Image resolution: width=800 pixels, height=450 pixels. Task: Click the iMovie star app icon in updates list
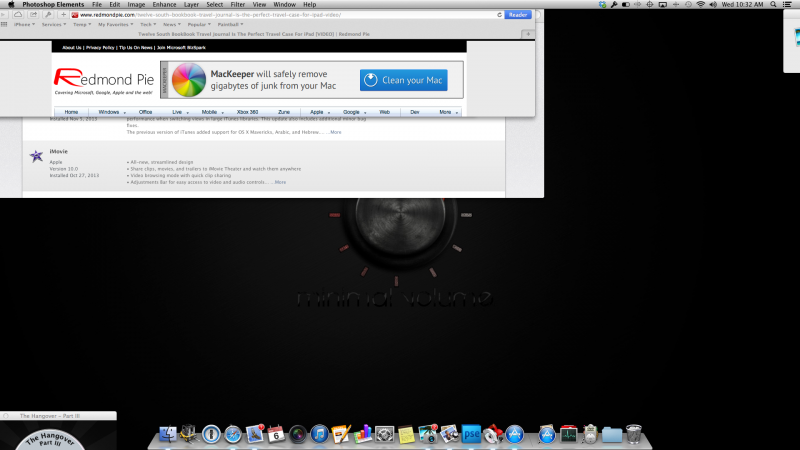36,156
